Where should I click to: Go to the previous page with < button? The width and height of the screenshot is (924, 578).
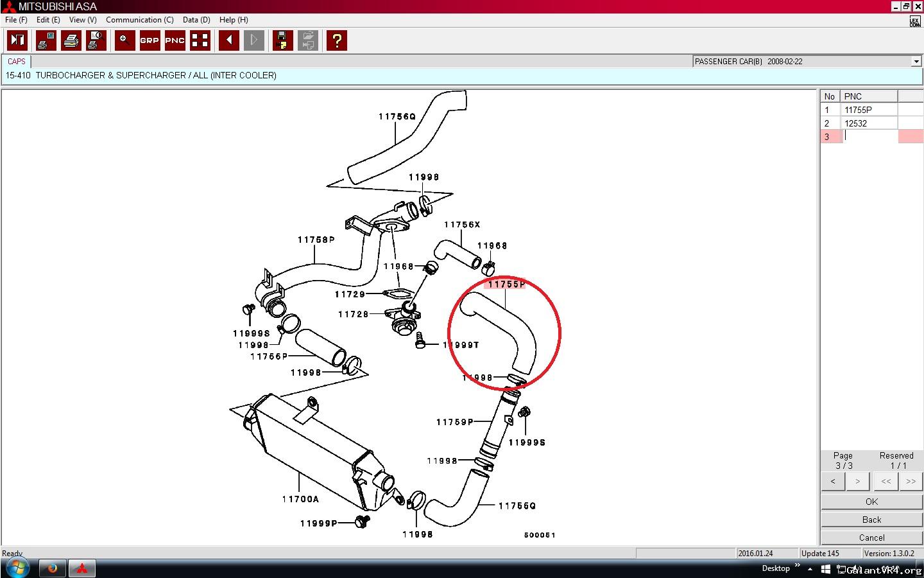click(x=833, y=481)
